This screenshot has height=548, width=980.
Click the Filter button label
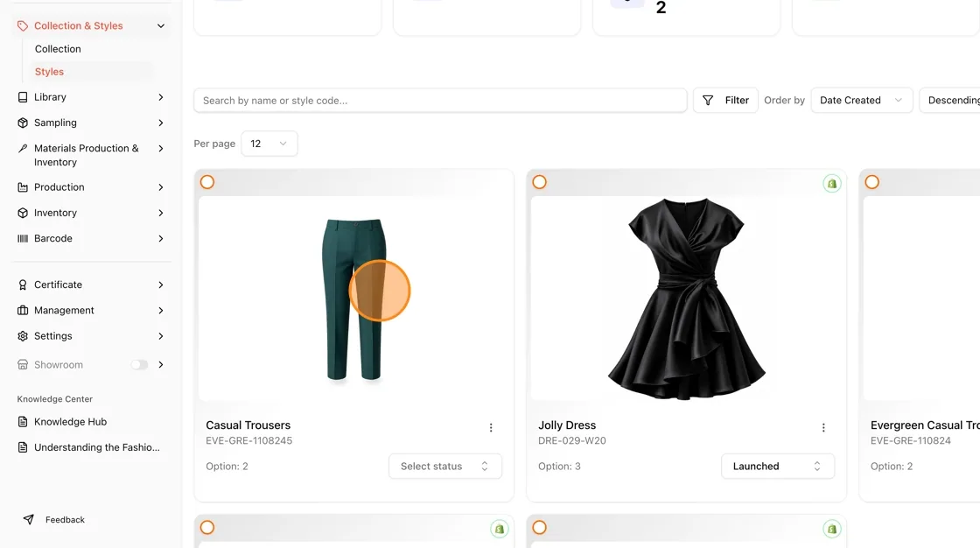click(x=737, y=100)
